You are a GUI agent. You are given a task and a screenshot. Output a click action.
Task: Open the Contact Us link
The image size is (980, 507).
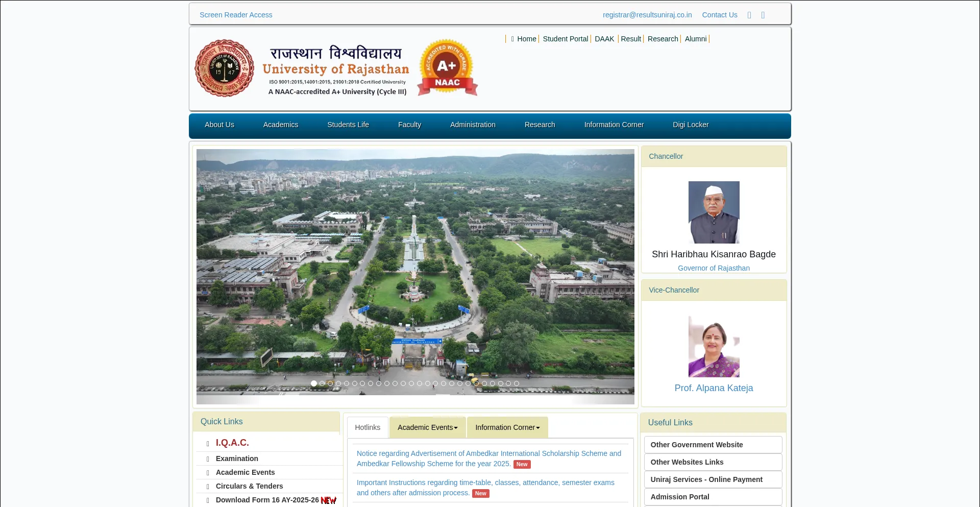720,15
